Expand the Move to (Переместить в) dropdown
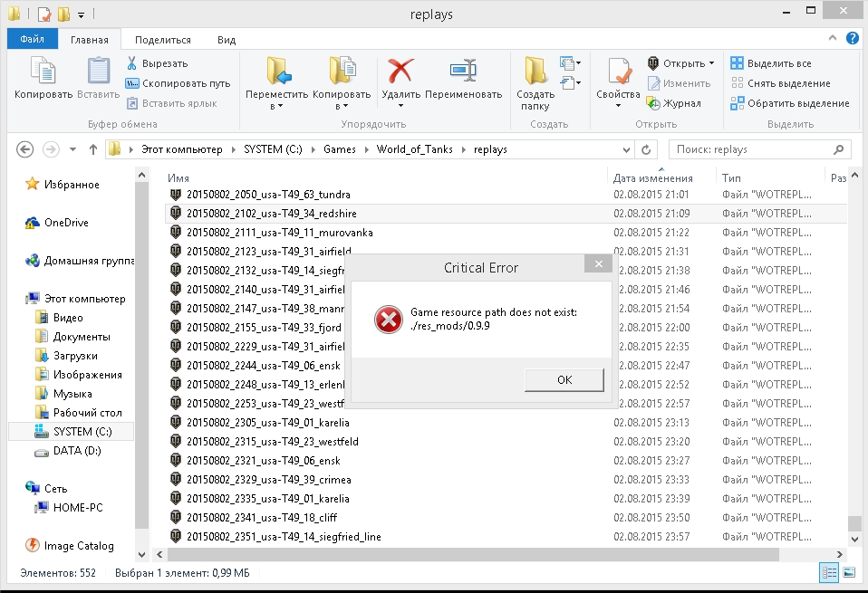The height and width of the screenshot is (593, 868). point(276,106)
